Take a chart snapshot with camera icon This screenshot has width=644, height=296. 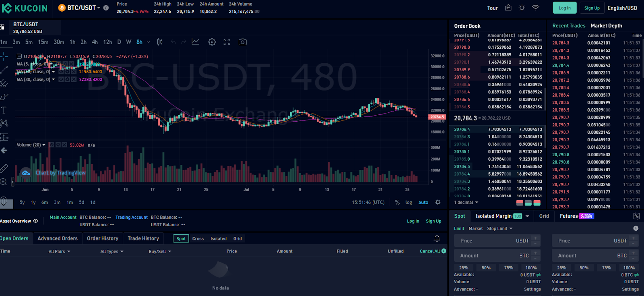click(x=242, y=42)
